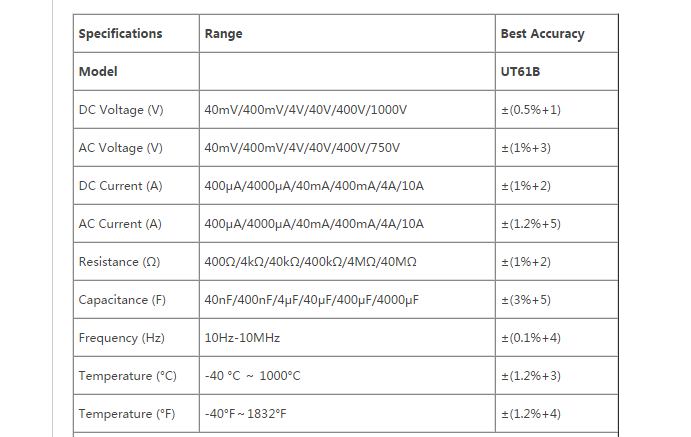Click the Range column header
Screen dimensions: 691x437
[x=223, y=34]
